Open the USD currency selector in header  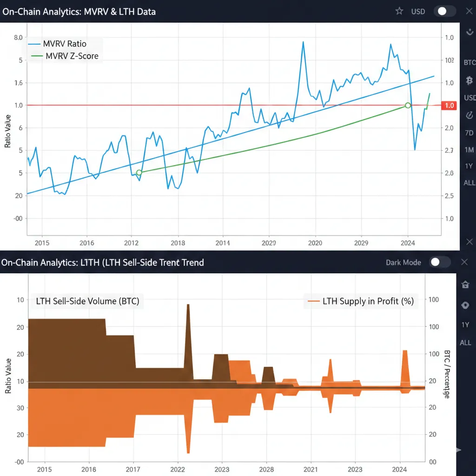417,11
